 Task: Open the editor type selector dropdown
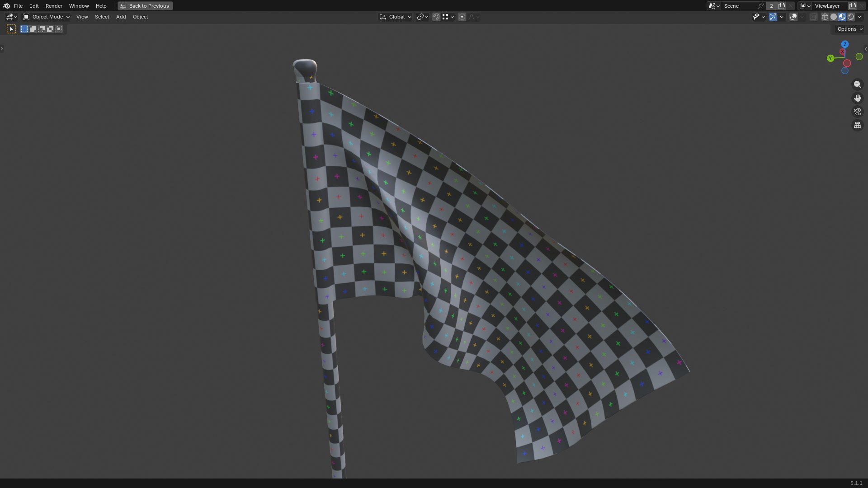tap(11, 17)
